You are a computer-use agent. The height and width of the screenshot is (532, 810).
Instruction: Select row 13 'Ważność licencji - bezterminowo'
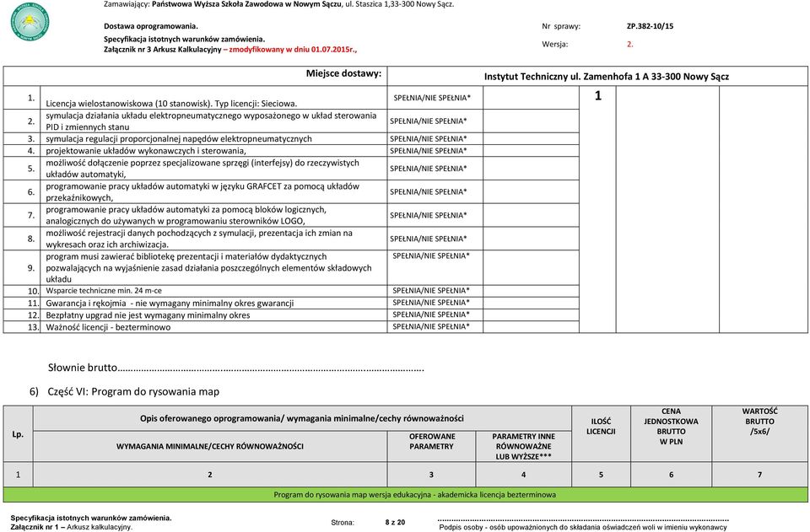108,327
